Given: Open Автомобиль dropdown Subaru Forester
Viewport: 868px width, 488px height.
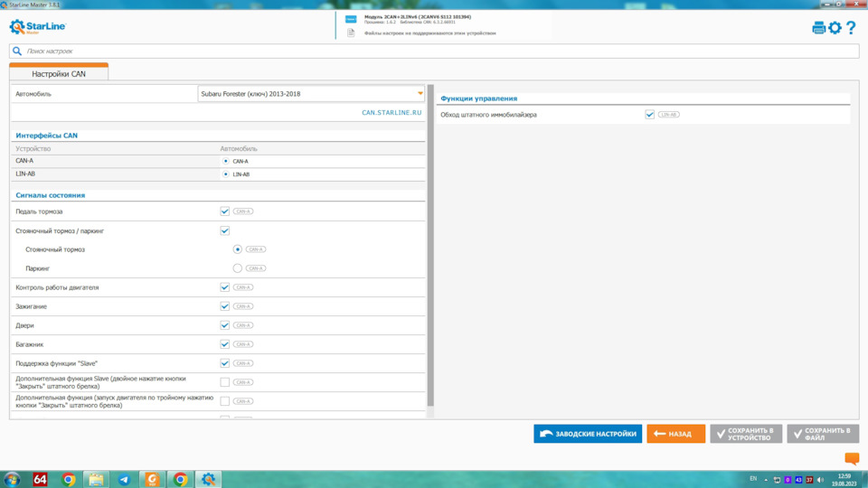Looking at the screenshot, I should pyautogui.click(x=311, y=93).
